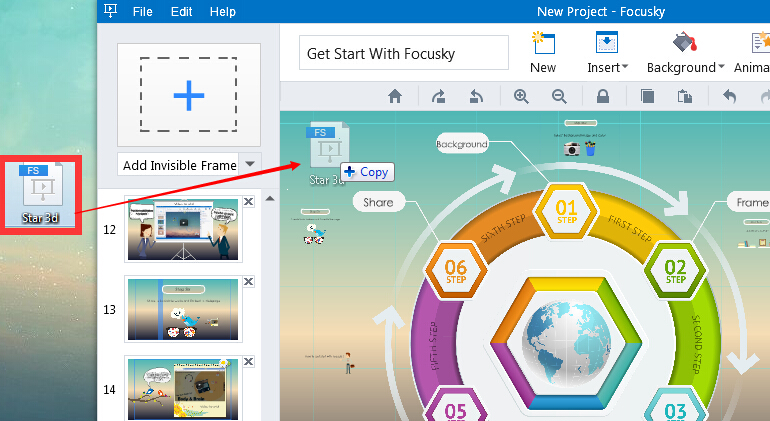Click Add Invisible Frame button

[179, 165]
